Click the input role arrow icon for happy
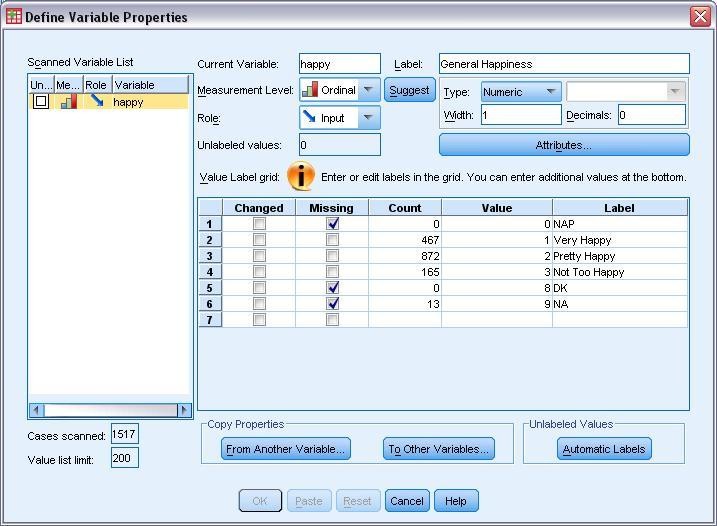The image size is (717, 526). (x=96, y=102)
